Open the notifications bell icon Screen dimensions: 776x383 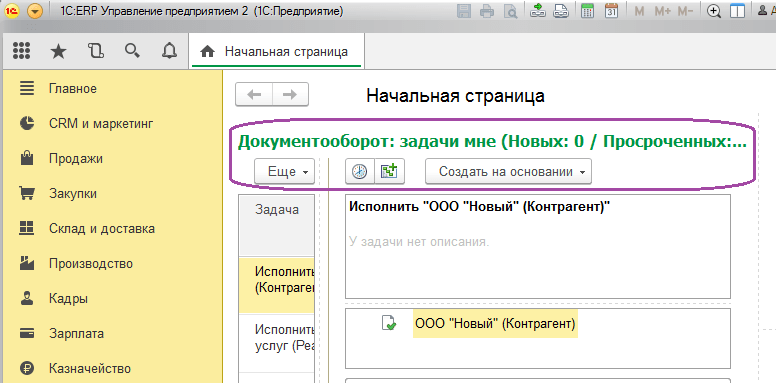[169, 51]
